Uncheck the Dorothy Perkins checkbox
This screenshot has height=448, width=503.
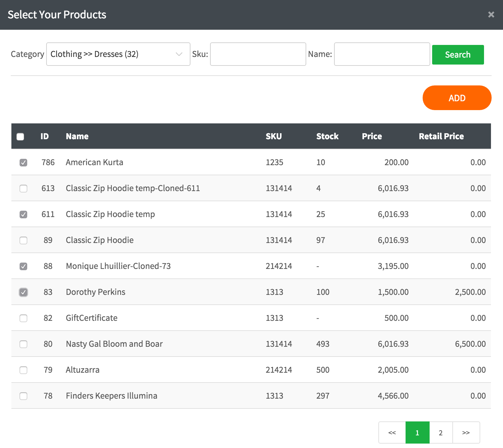click(x=23, y=292)
